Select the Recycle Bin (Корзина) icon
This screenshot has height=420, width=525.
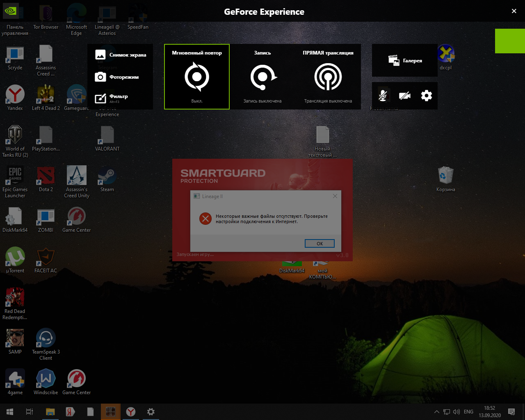(x=445, y=179)
